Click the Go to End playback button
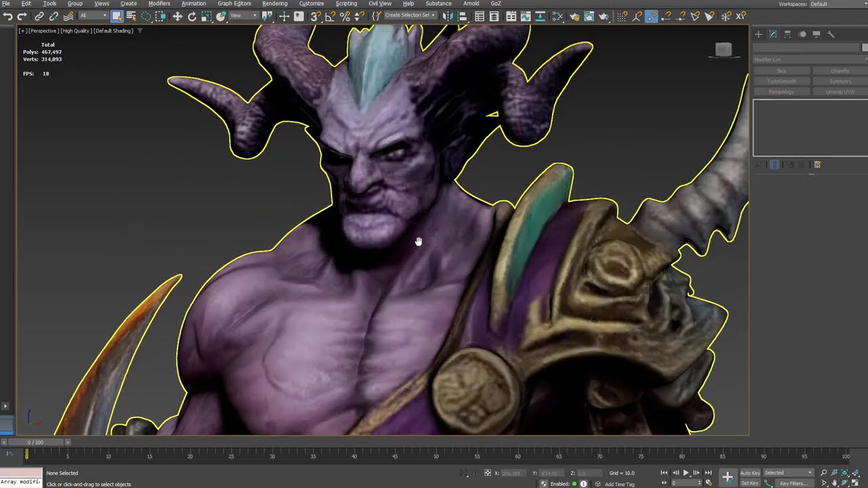868x488 pixels. 708,472
